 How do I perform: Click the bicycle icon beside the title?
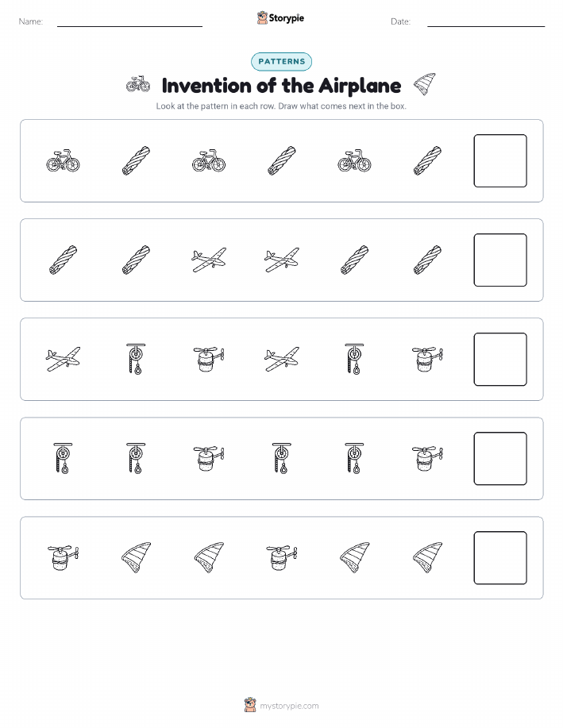point(138,84)
